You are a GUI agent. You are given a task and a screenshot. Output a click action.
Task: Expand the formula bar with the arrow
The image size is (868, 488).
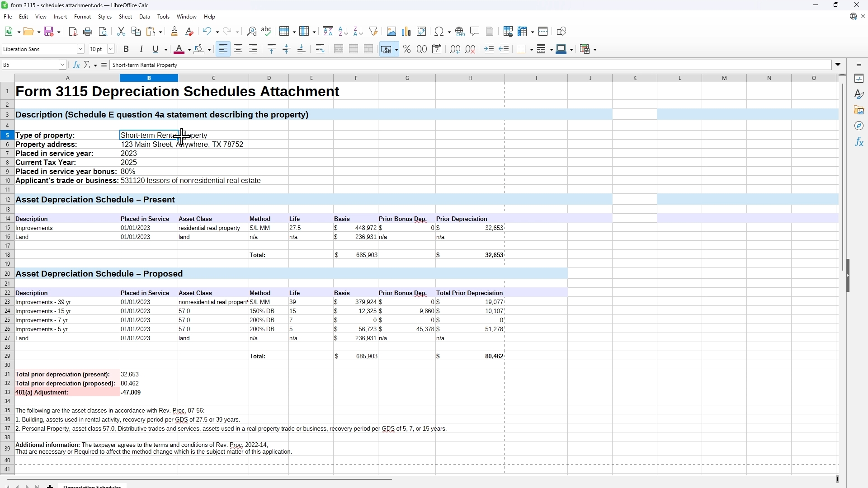pos(839,65)
